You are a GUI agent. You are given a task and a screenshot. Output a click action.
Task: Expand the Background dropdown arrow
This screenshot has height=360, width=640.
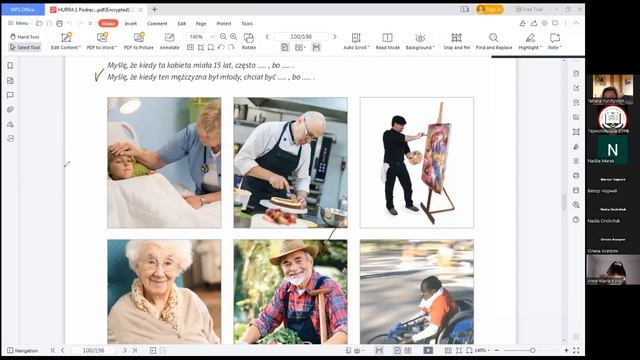[x=433, y=48]
